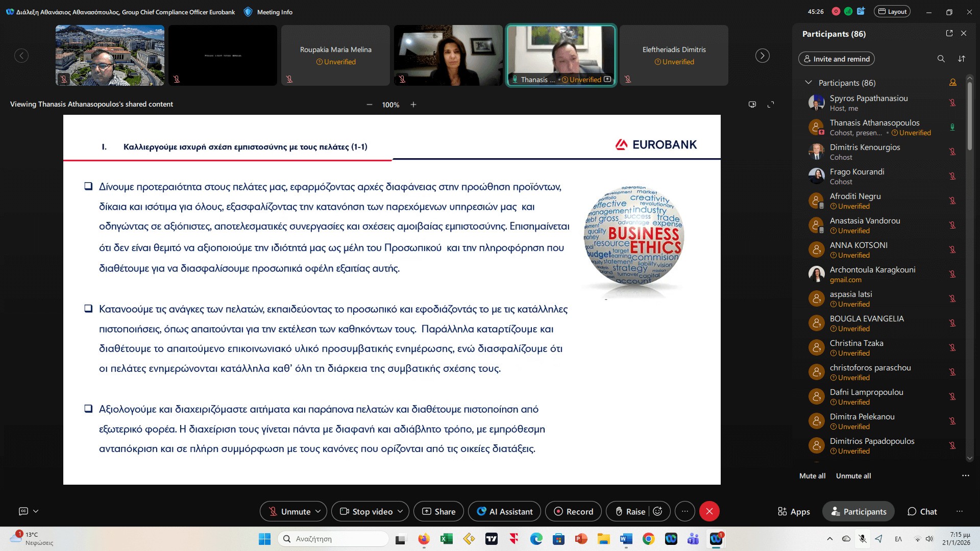Viewport: 980px width, 551px height.
Task: Open Layout options
Action: pos(892,12)
